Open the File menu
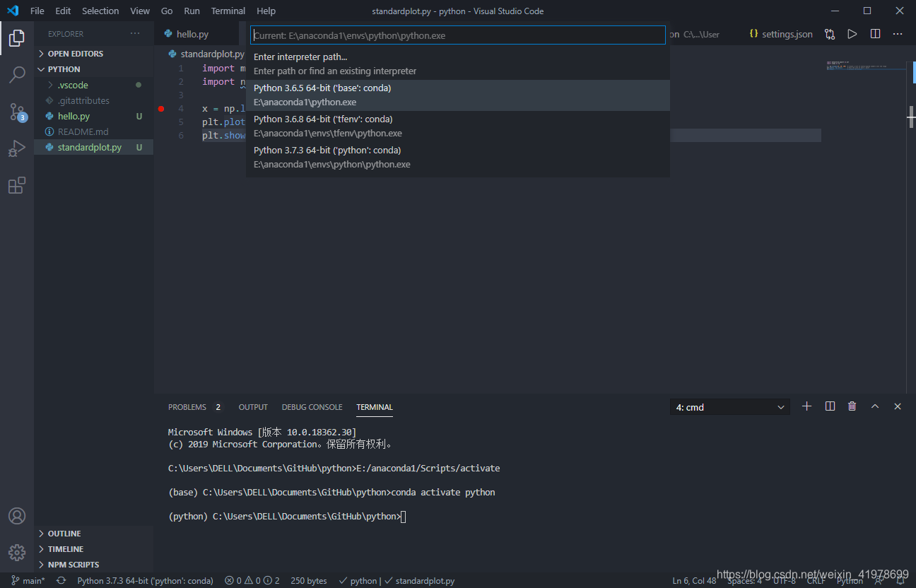 click(37, 11)
